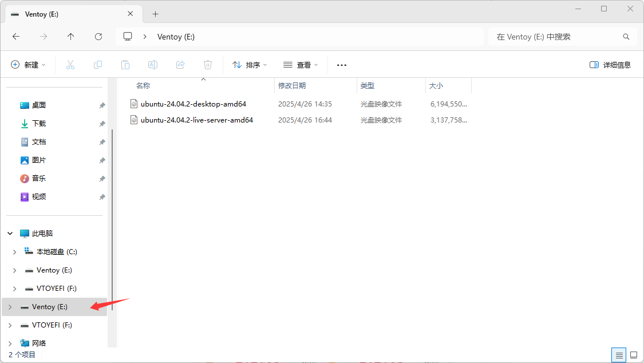Open 下载 in the quick access list
The image size is (644, 363).
coord(38,123)
